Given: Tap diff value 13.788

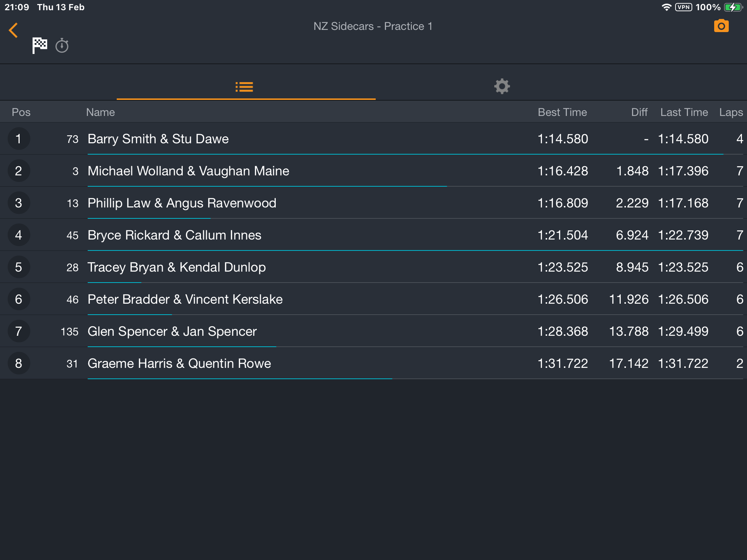Looking at the screenshot, I should pyautogui.click(x=629, y=331).
